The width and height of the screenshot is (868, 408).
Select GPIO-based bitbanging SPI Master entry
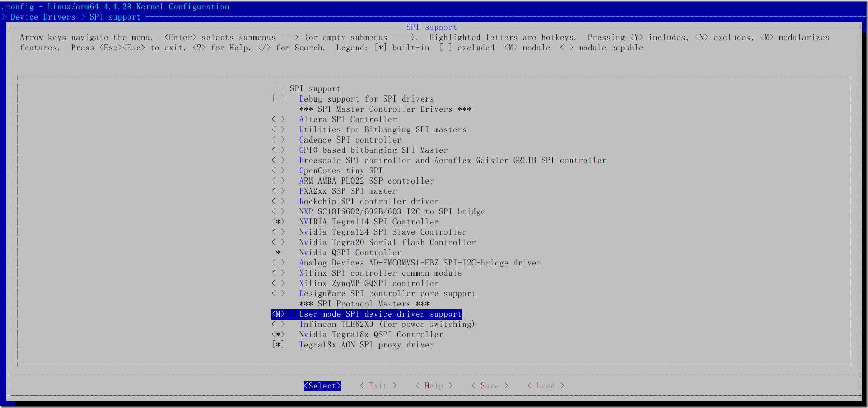[373, 150]
